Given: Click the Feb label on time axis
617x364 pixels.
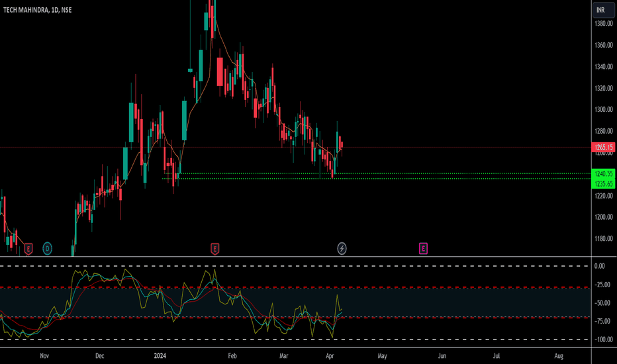Looking at the screenshot, I should click(x=232, y=356).
